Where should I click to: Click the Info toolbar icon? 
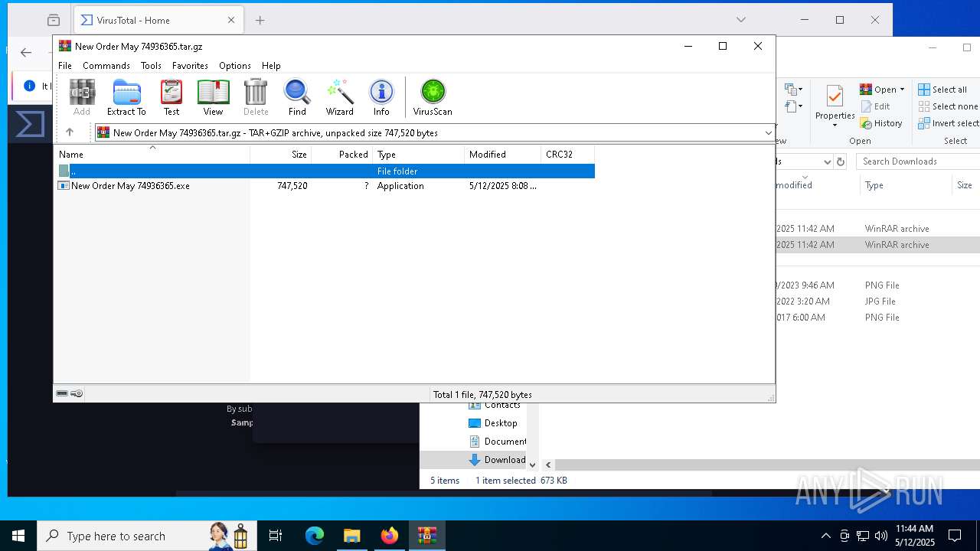(x=381, y=97)
